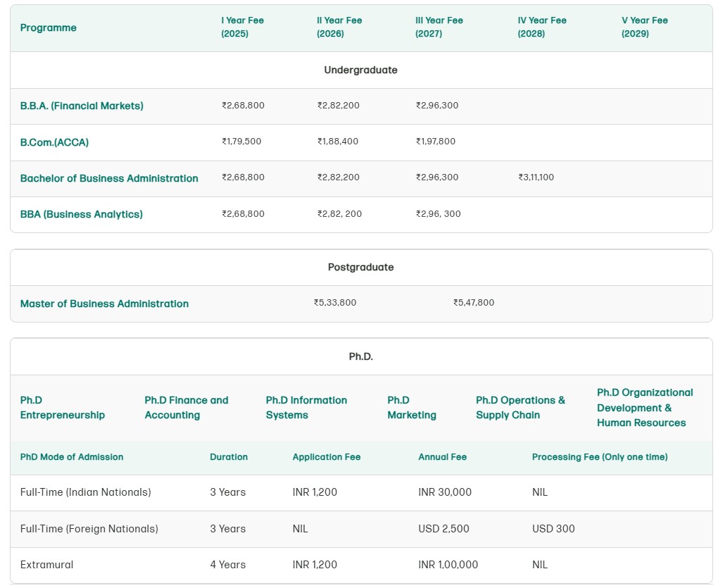Click the ₹3,11,100 fourth year fee value
The image size is (718, 588).
536,177
